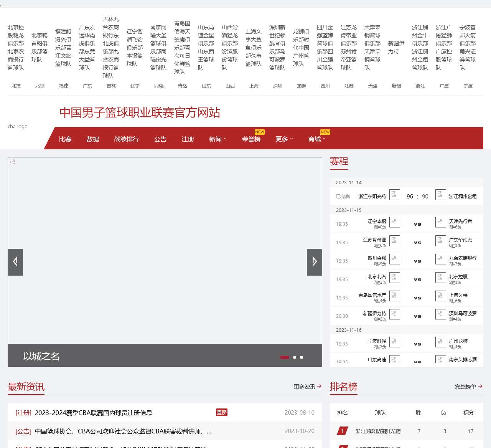Image resolution: width=491 pixels, height=448 pixels.
Task: Click the carousel previous slide arrow
Action: click(x=15, y=262)
